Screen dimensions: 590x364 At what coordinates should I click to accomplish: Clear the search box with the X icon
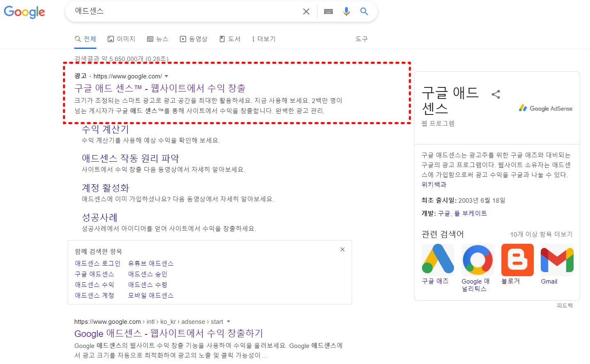[306, 11]
